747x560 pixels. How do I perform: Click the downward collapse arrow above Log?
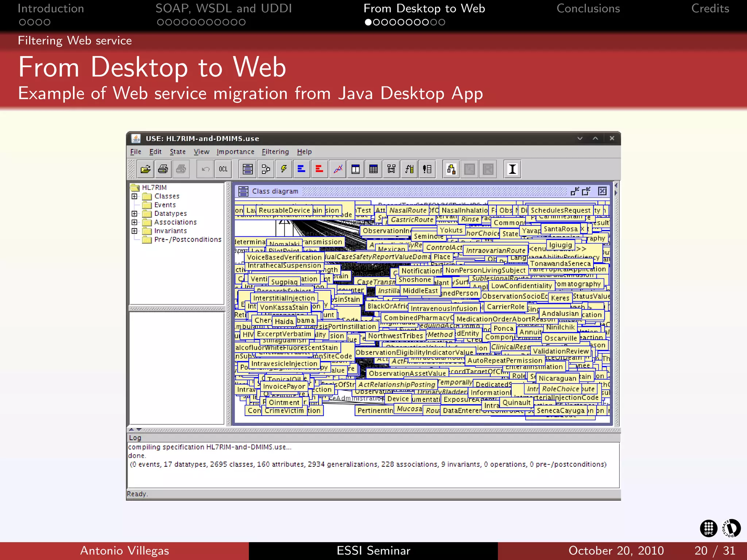click(x=139, y=429)
